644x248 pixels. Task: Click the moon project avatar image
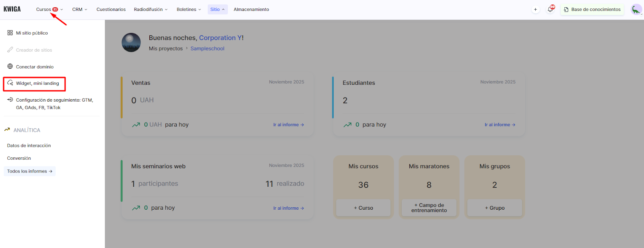tap(131, 42)
